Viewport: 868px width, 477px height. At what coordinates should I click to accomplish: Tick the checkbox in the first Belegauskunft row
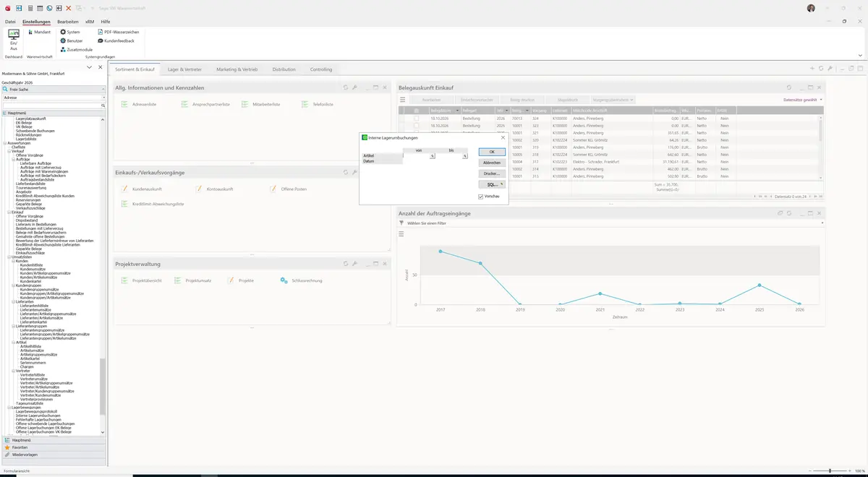click(417, 118)
